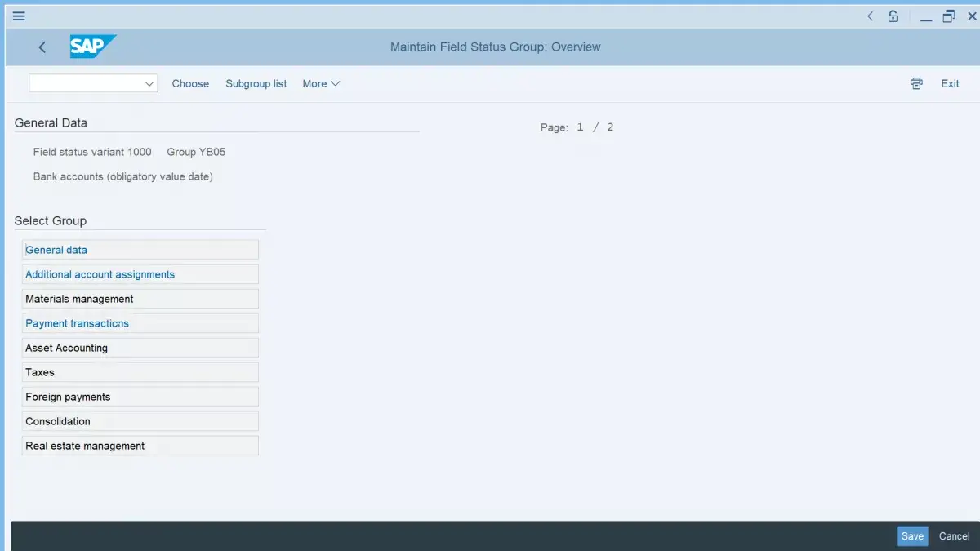Open the command field dropdown arrow
Screen dimensions: 980x551
[149, 83]
